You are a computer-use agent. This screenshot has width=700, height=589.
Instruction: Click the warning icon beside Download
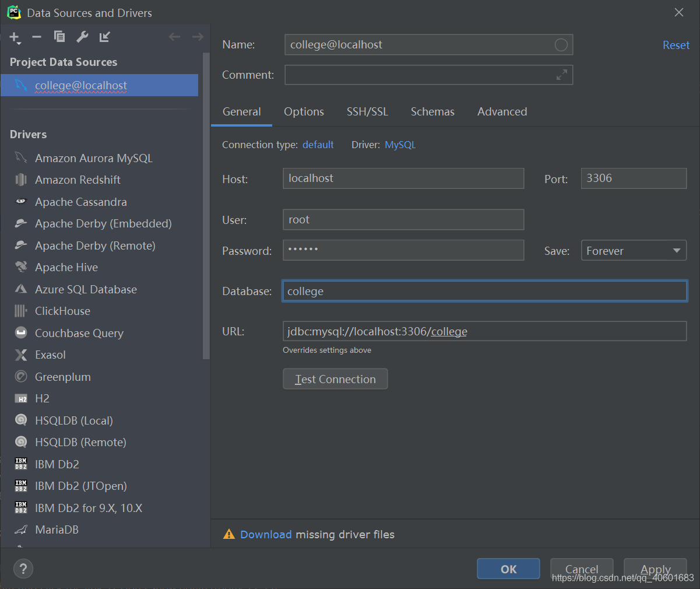(229, 534)
